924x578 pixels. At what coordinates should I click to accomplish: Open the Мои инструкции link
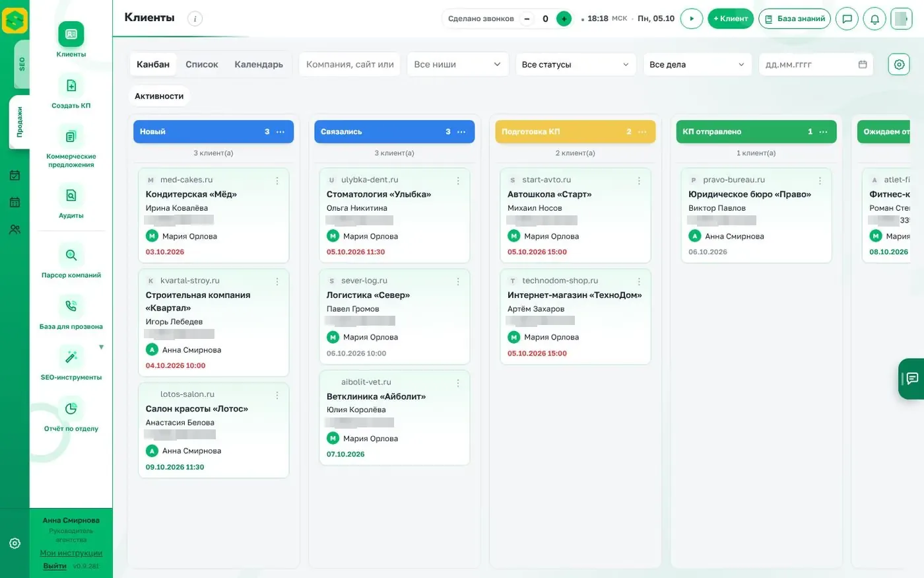(x=71, y=553)
